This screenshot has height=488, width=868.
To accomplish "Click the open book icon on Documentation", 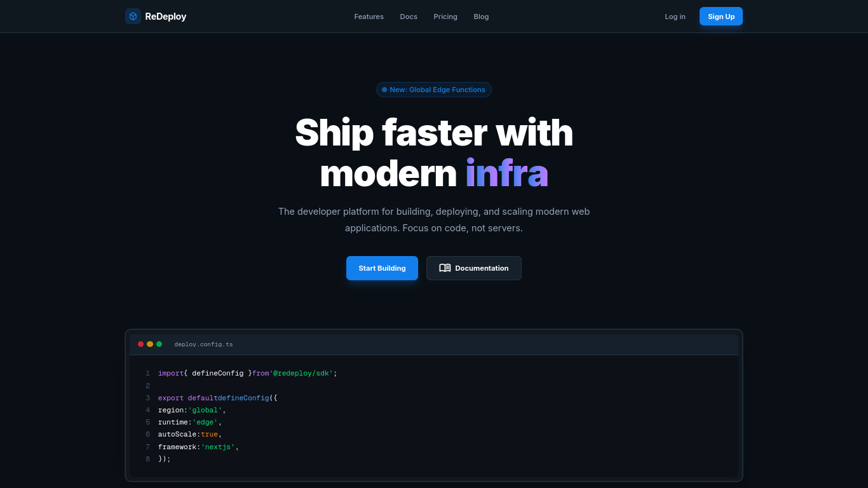I will (x=445, y=268).
